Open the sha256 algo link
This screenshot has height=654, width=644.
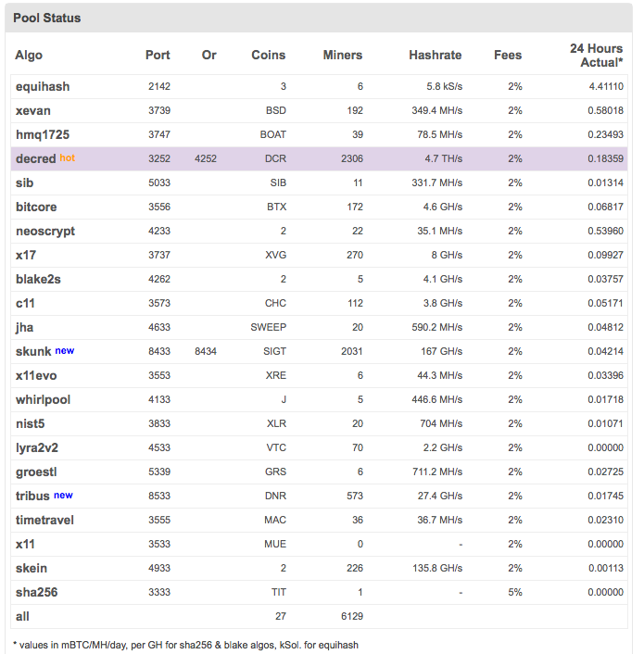coord(37,592)
